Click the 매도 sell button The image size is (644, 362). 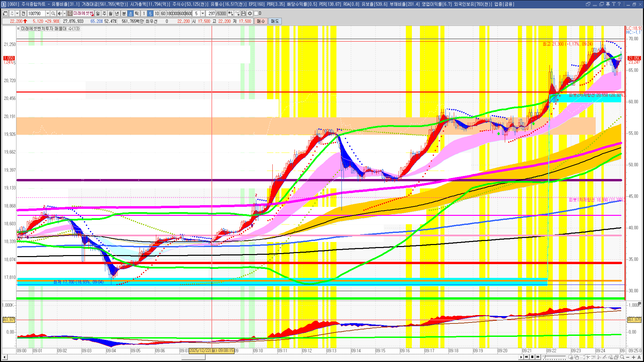click(x=275, y=21)
